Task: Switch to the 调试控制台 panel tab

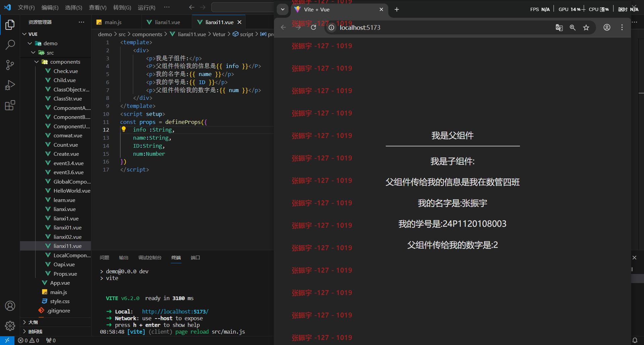Action: [x=150, y=258]
